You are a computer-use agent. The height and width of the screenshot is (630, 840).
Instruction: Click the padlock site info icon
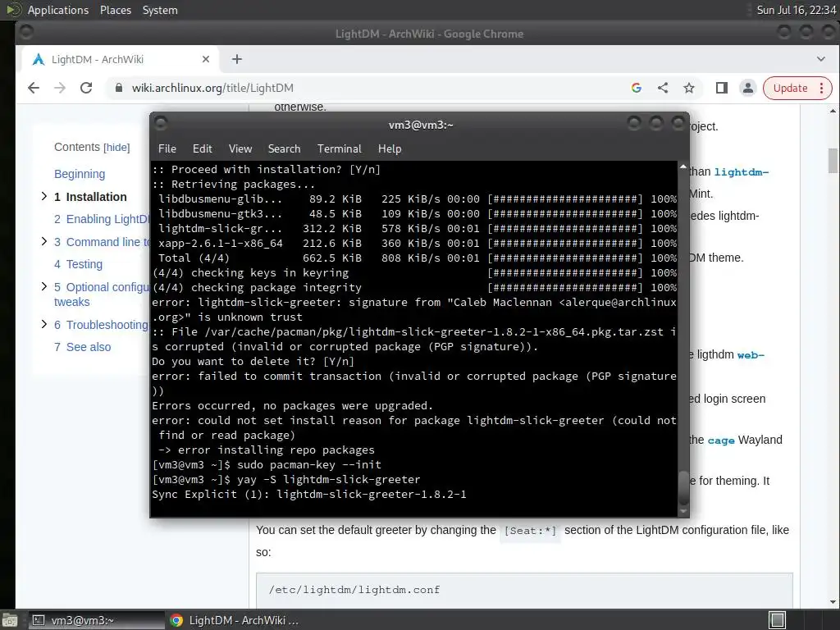pos(119,88)
